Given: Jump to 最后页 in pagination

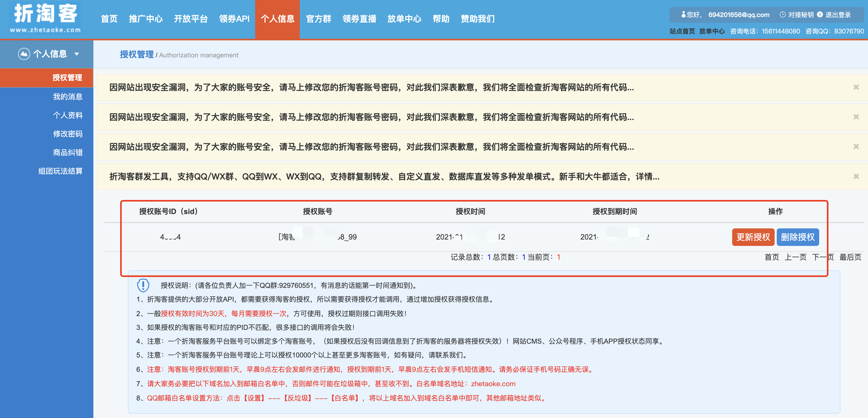Looking at the screenshot, I should (850, 257).
